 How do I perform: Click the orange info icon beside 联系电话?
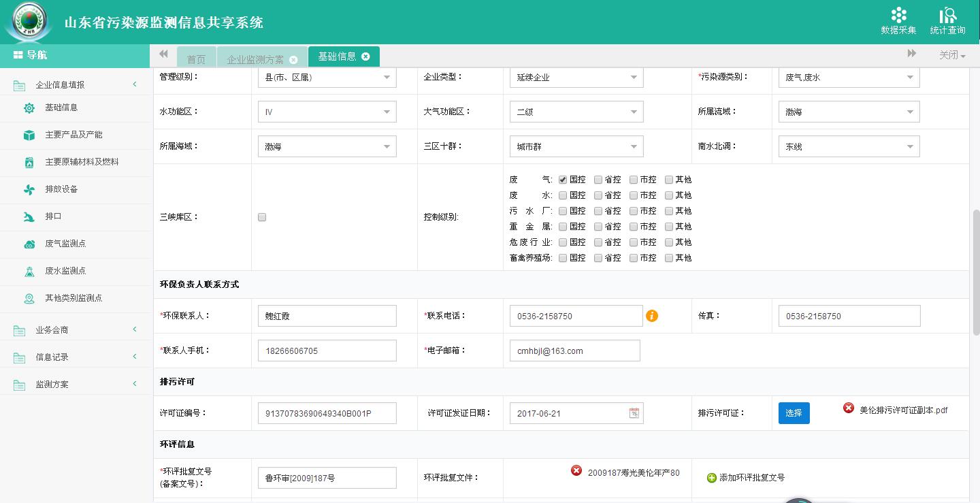[652, 316]
